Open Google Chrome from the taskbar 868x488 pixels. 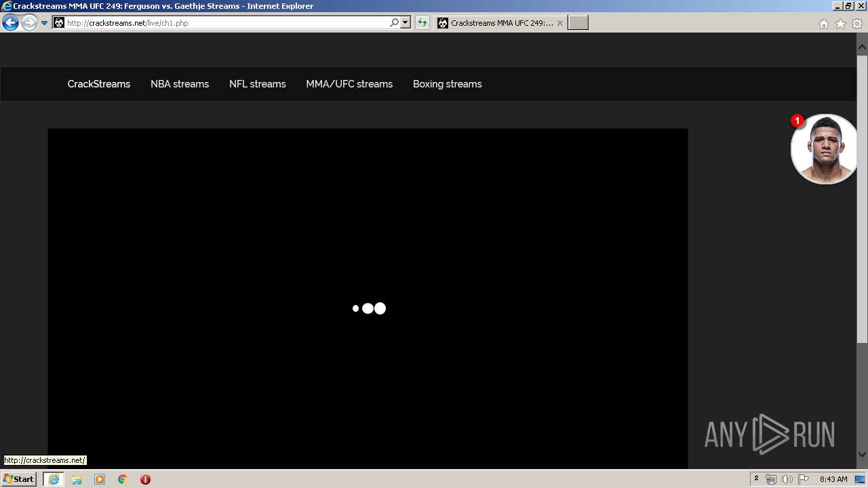pyautogui.click(x=123, y=479)
